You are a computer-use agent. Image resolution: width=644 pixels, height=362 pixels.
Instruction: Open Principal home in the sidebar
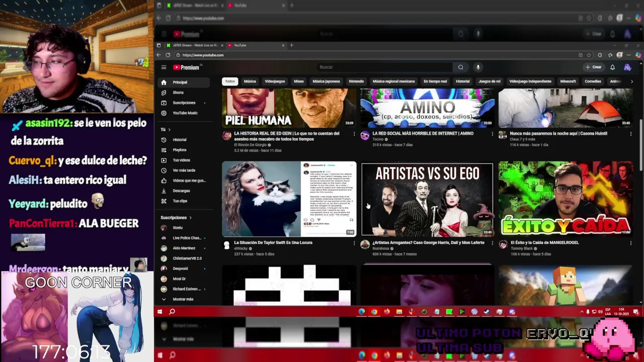click(183, 82)
